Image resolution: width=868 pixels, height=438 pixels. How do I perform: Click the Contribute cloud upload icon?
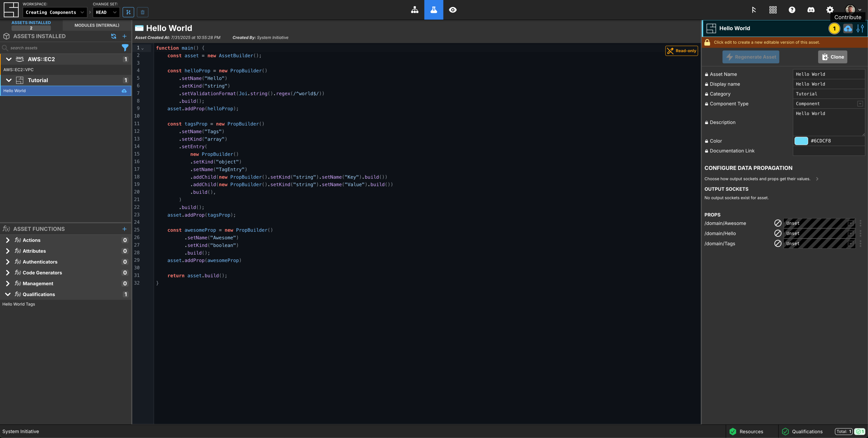pos(848,28)
